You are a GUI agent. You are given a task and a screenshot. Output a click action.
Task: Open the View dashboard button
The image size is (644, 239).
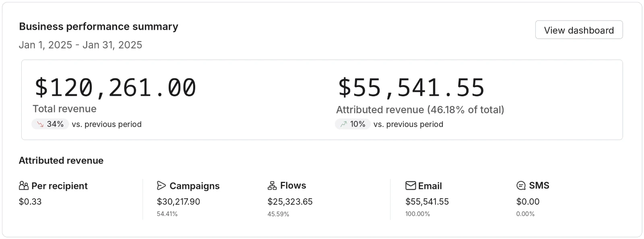click(579, 30)
